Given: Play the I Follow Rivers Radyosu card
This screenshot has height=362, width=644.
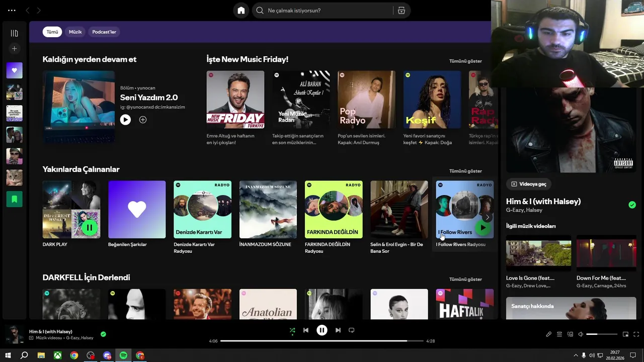Looking at the screenshot, I should [x=482, y=228].
